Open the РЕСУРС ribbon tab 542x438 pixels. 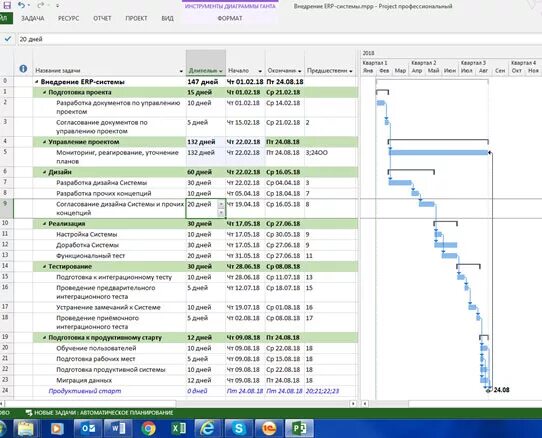(68, 18)
